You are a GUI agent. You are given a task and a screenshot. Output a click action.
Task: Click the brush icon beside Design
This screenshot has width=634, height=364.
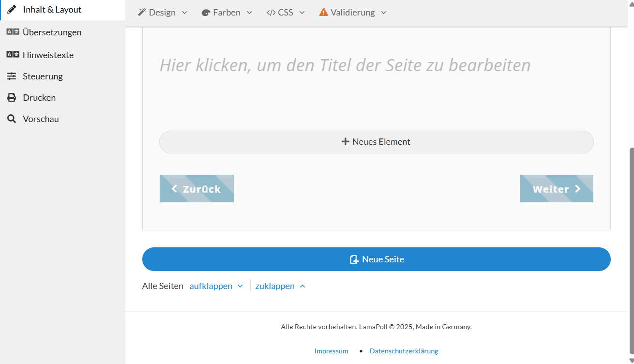tap(141, 12)
